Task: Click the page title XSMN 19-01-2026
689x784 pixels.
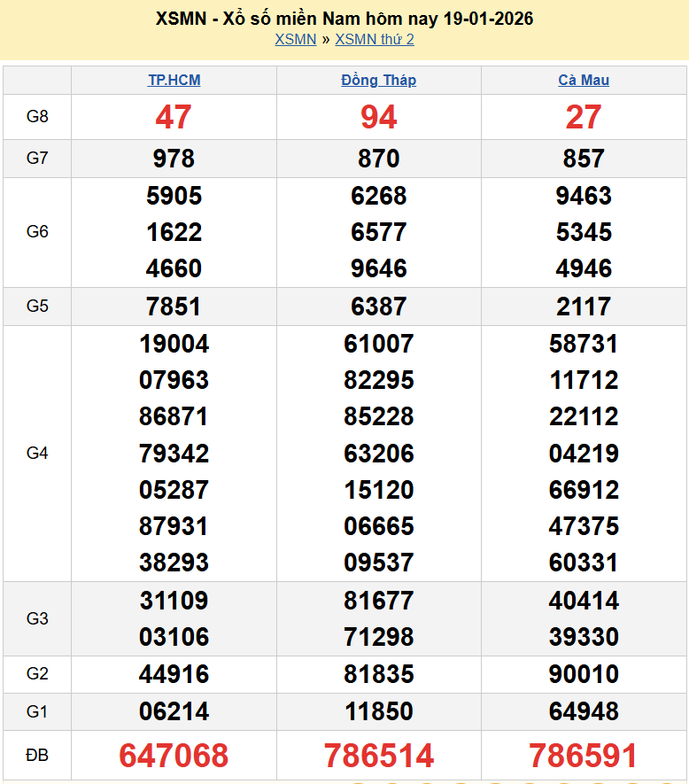Action: (x=344, y=19)
